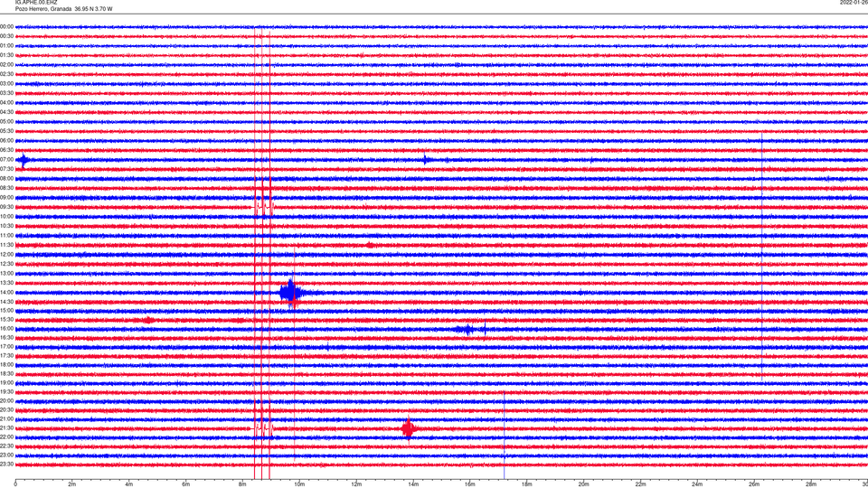
Task: Click the 8m time axis label
Action: point(242,484)
